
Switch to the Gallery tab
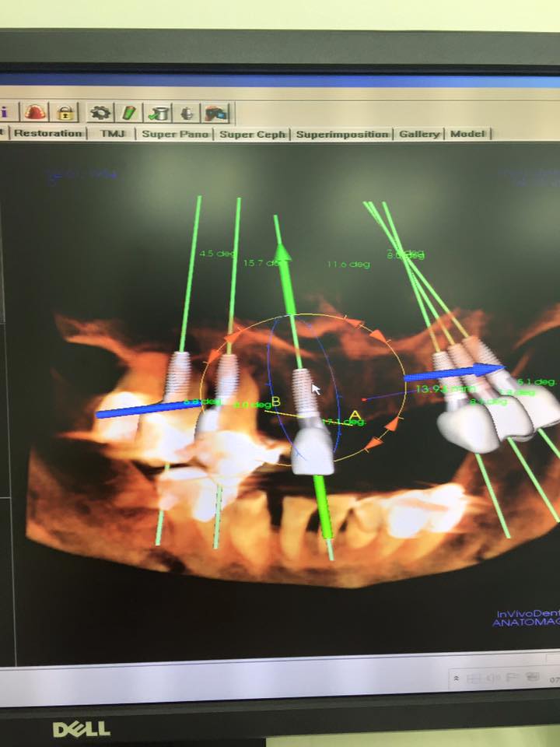point(419,134)
